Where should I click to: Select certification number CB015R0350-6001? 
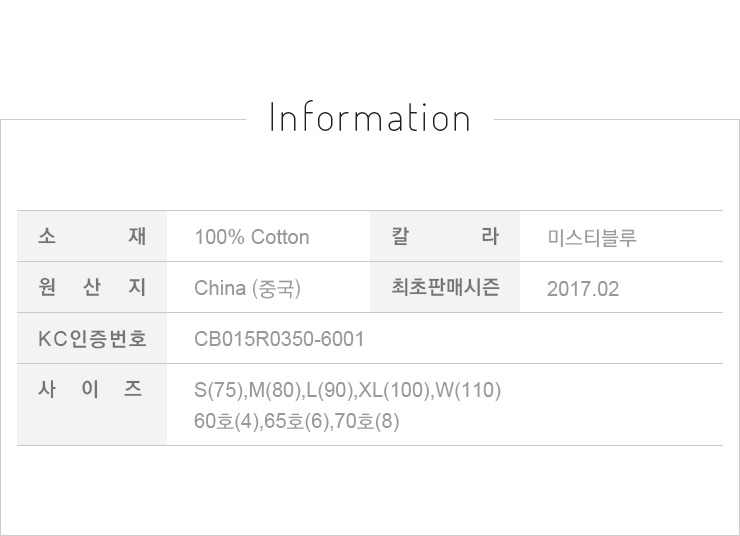pyautogui.click(x=280, y=340)
